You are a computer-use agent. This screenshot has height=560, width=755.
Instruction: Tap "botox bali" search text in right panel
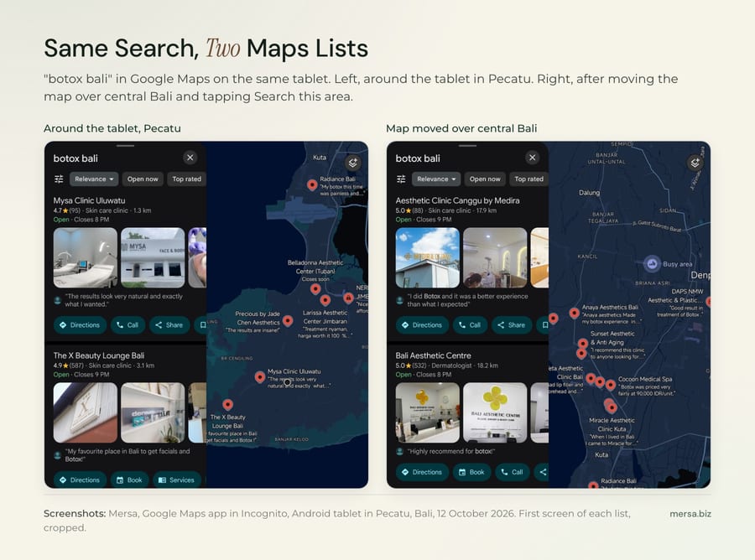click(x=418, y=158)
